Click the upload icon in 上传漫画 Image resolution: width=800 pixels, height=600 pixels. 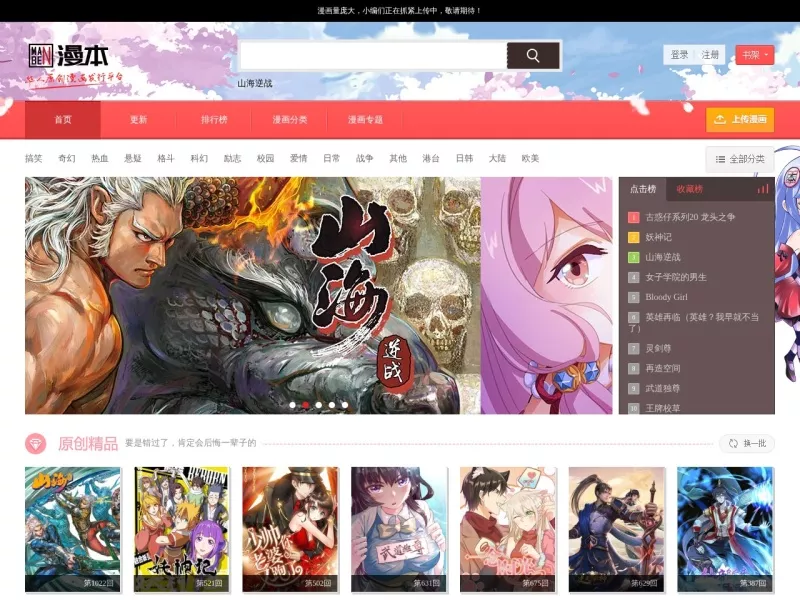coord(720,119)
